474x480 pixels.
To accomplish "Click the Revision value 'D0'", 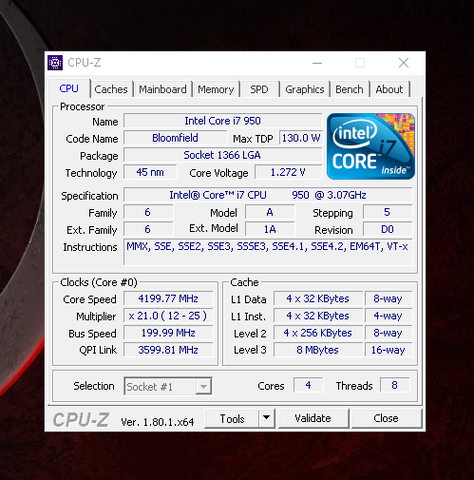I will [x=387, y=229].
